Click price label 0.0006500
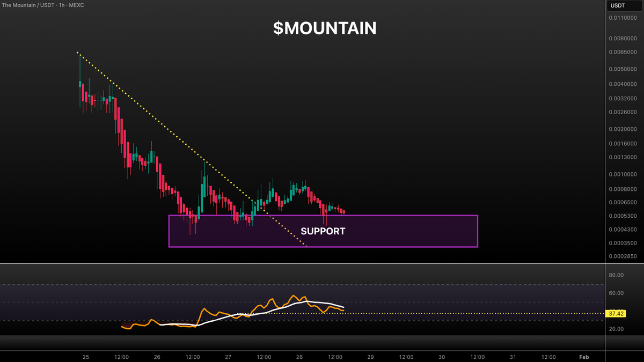 pos(623,202)
